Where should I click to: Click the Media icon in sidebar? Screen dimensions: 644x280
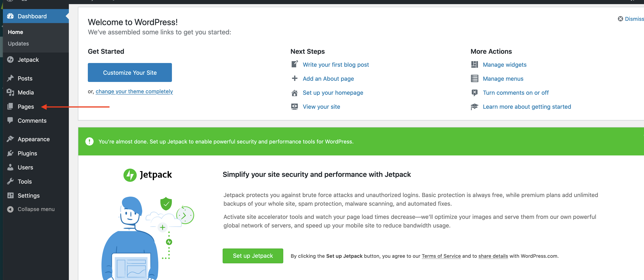click(x=10, y=92)
